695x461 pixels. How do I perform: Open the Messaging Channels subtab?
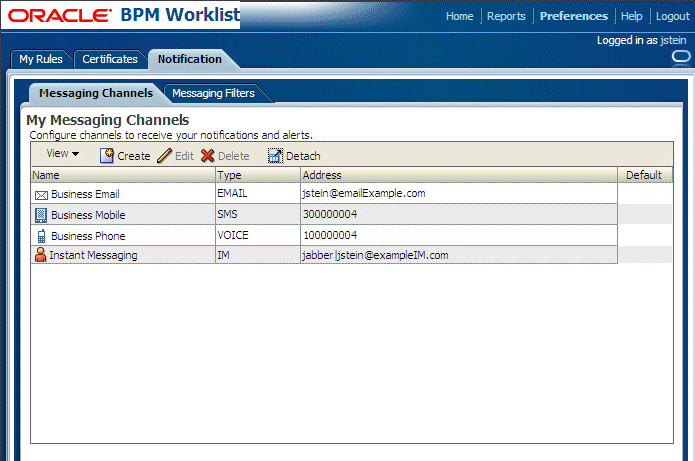click(x=96, y=93)
